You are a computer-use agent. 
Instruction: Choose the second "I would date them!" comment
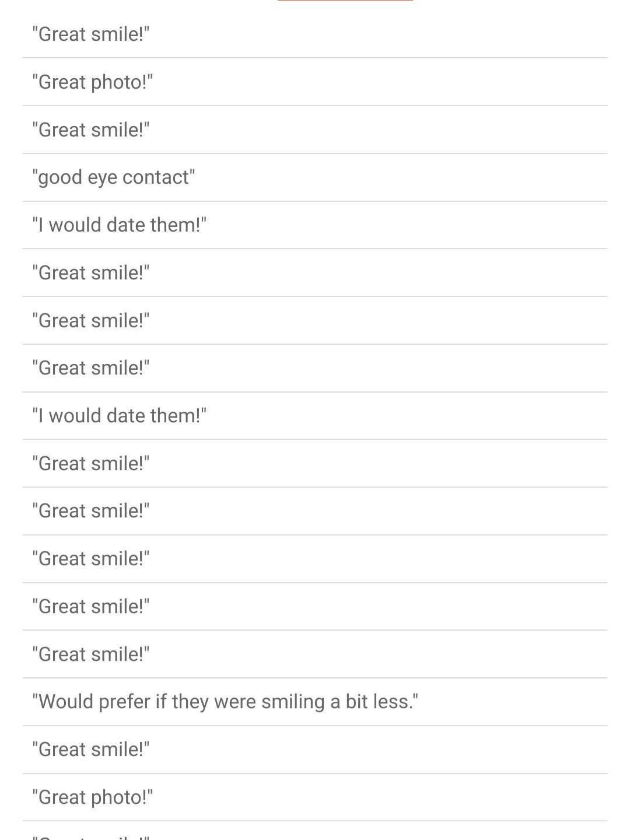pos(120,416)
